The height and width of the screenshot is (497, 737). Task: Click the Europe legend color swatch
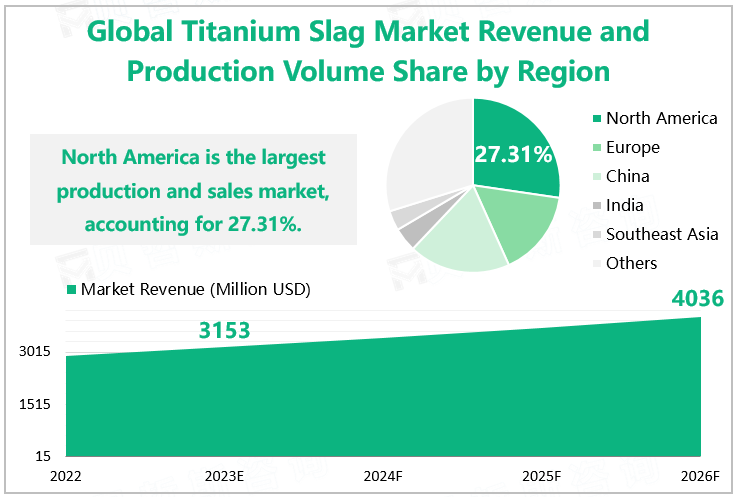click(596, 148)
